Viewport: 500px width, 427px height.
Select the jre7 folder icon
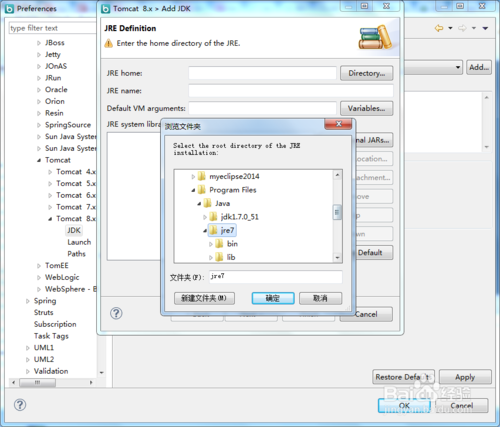pos(213,230)
